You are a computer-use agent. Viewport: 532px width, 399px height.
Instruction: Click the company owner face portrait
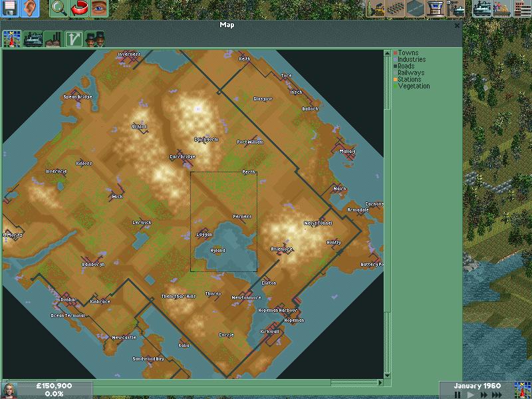pyautogui.click(x=9, y=390)
